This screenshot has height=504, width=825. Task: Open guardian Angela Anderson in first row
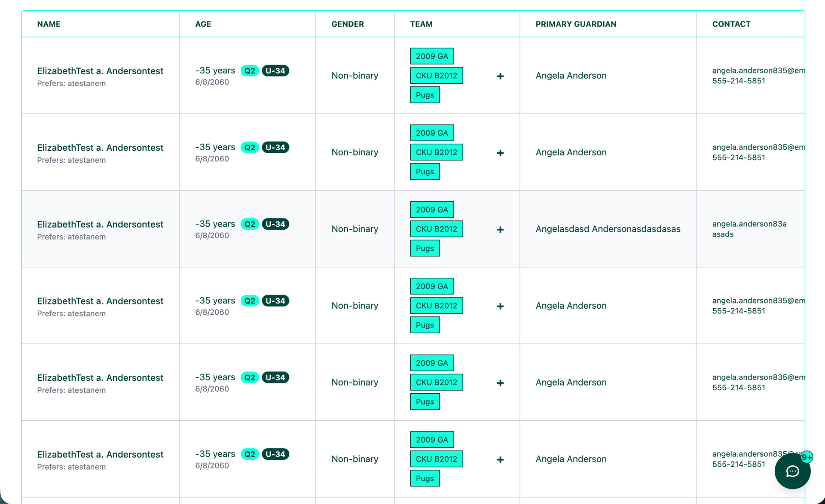pyautogui.click(x=571, y=76)
